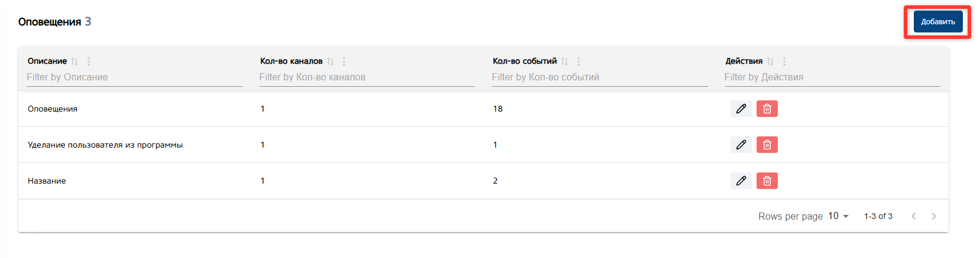This screenshot has height=258, width=980.
Task: Sort table by Кол-во событий column
Action: tap(564, 61)
